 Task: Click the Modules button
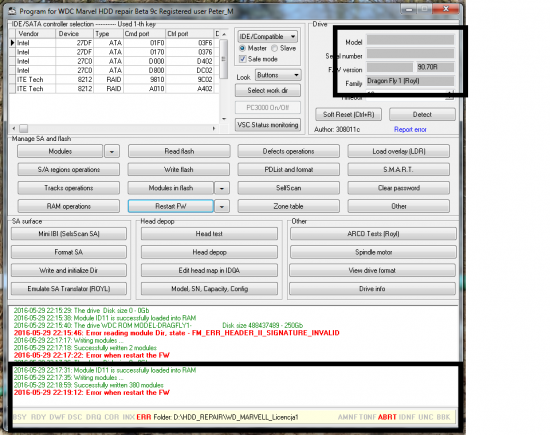[60, 152]
